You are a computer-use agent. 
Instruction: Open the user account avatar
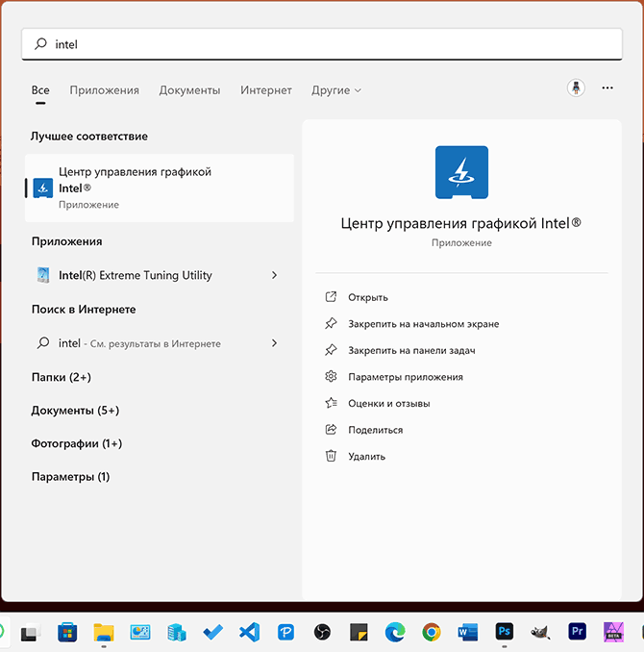(x=576, y=88)
